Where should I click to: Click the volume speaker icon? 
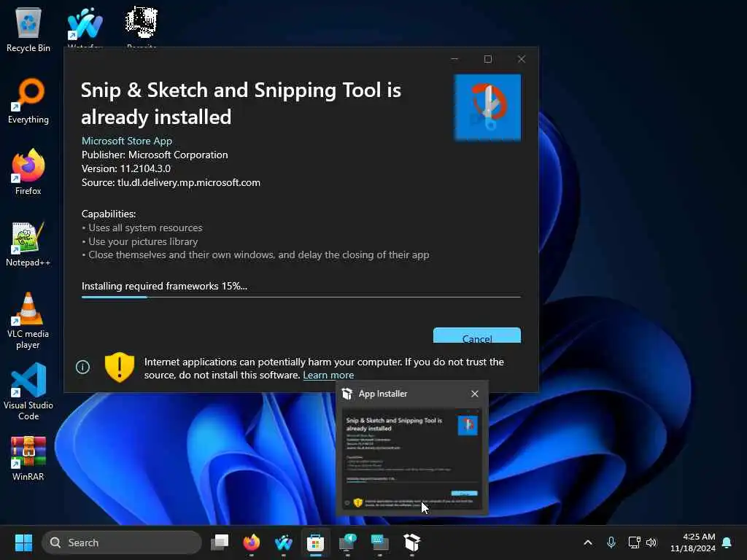pyautogui.click(x=651, y=542)
